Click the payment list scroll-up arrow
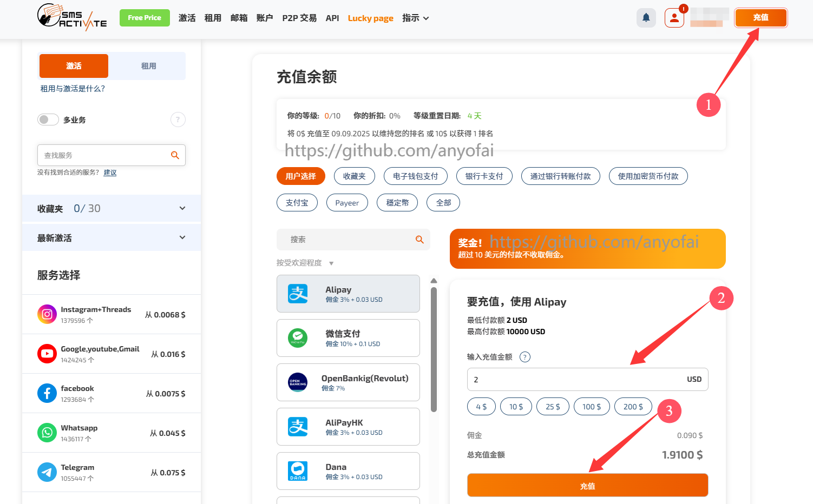The height and width of the screenshot is (504, 813). [434, 281]
